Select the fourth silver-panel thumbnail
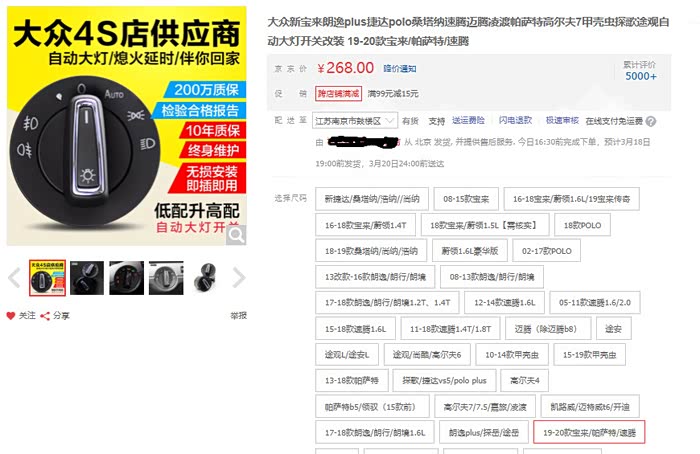700x454 pixels. point(166,278)
